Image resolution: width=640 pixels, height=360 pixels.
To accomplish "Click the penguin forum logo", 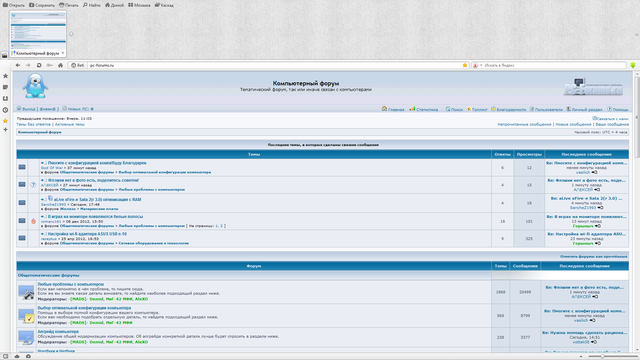I will (35, 86).
